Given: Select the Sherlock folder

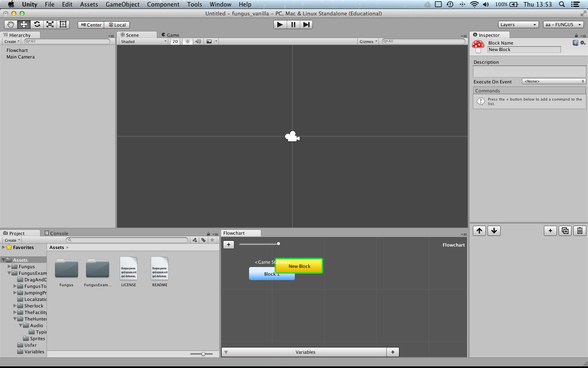Looking at the screenshot, I should point(33,306).
